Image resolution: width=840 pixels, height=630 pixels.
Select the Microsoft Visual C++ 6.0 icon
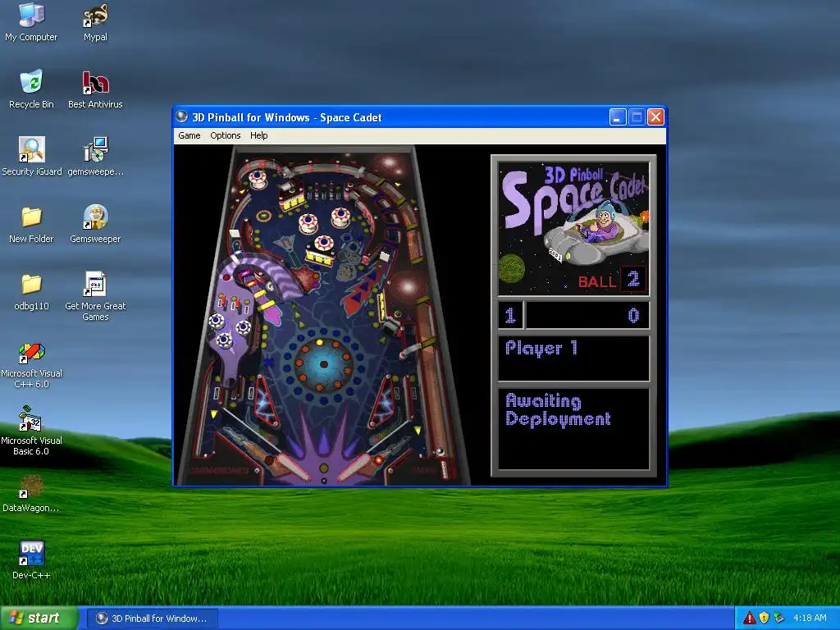click(x=31, y=364)
